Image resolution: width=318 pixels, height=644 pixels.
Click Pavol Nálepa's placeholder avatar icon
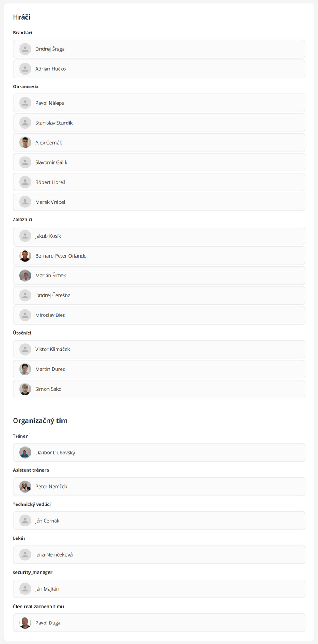pyautogui.click(x=25, y=103)
